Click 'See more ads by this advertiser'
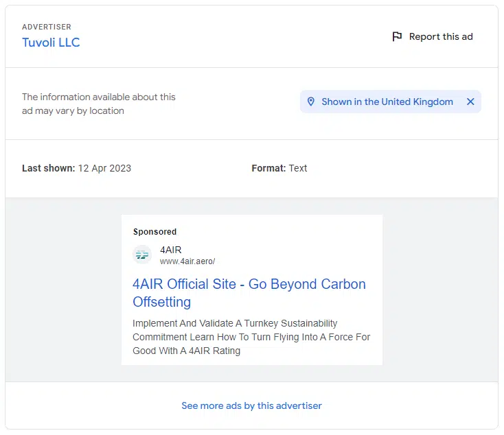The image size is (504, 435). pyautogui.click(x=251, y=405)
